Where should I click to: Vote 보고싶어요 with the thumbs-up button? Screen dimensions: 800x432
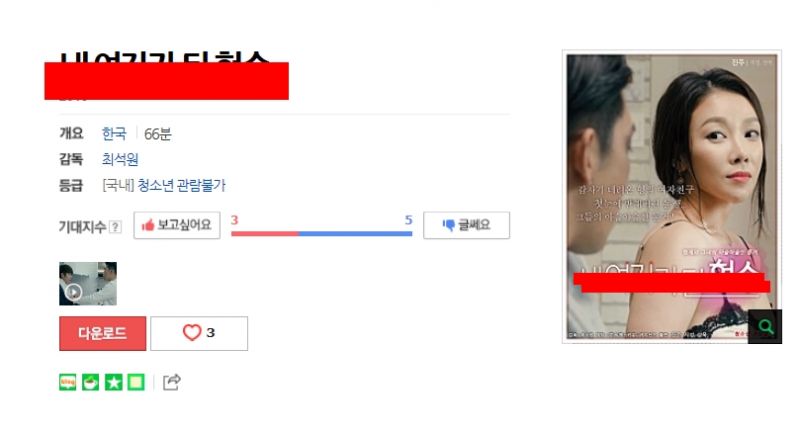(177, 225)
